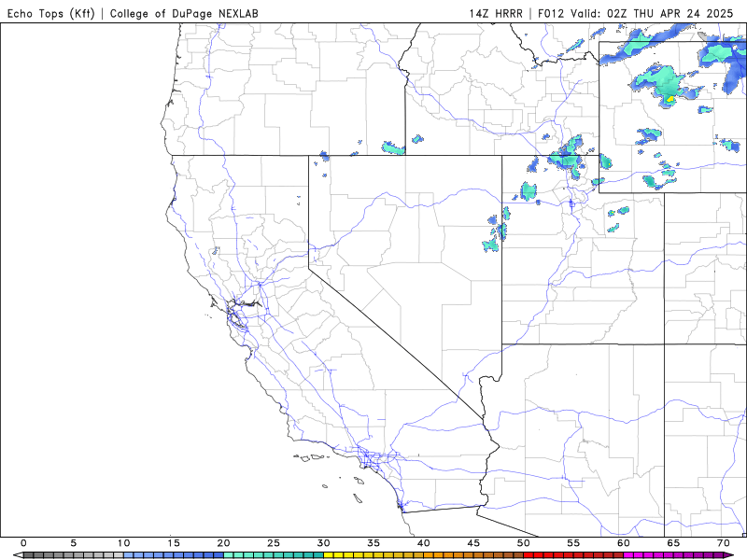Click the '65' value on the color scale

pyautogui.click(x=673, y=543)
